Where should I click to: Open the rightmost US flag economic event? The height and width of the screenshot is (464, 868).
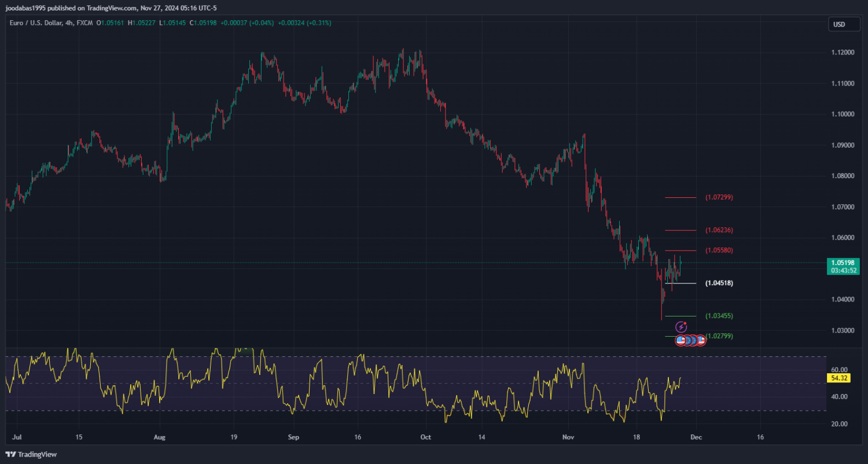coord(700,340)
